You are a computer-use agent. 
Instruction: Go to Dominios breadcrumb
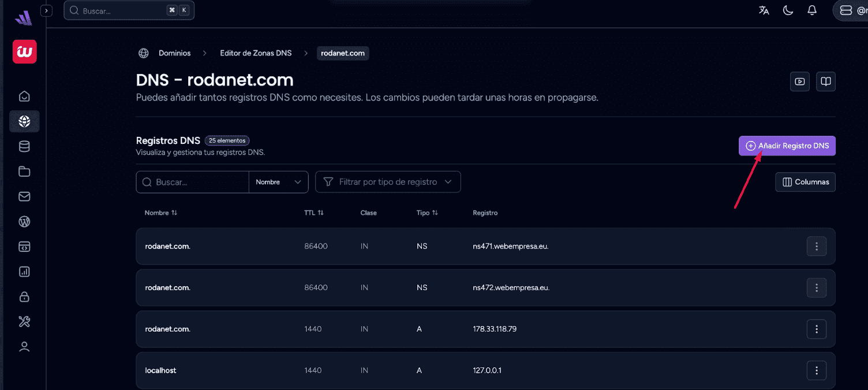pyautogui.click(x=174, y=53)
